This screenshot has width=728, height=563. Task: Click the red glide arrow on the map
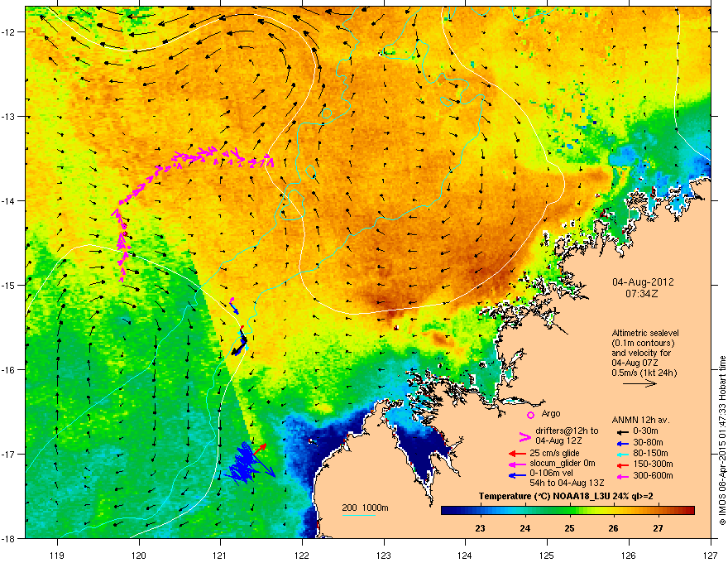261,449
